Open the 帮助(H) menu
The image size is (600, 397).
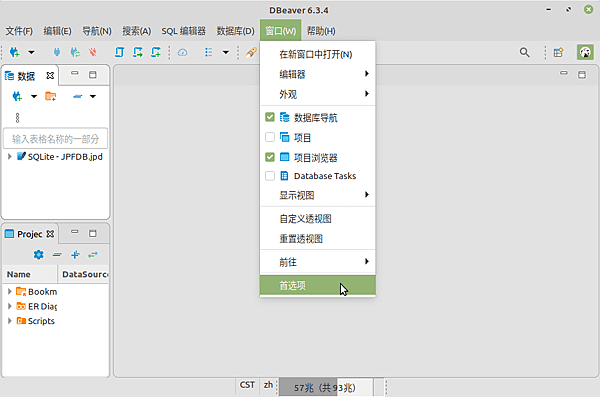[x=321, y=31]
